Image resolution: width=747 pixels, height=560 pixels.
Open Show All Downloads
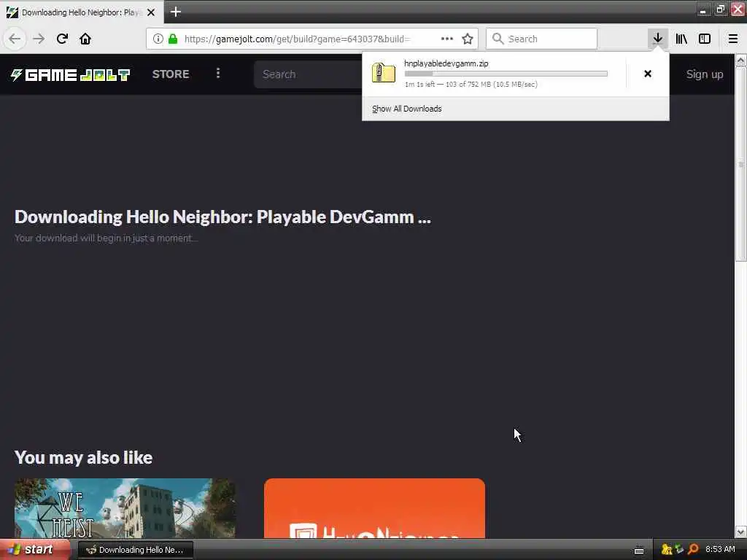click(407, 109)
